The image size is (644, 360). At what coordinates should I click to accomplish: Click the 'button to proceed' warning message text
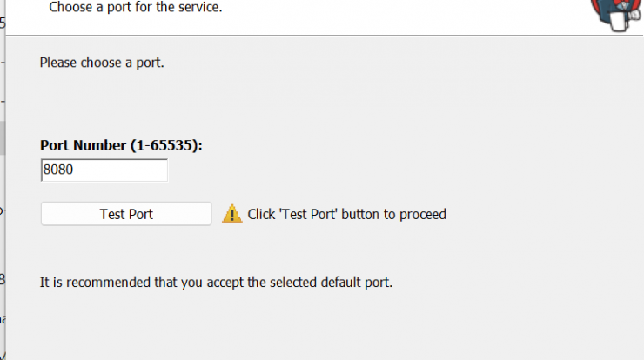[393, 214]
